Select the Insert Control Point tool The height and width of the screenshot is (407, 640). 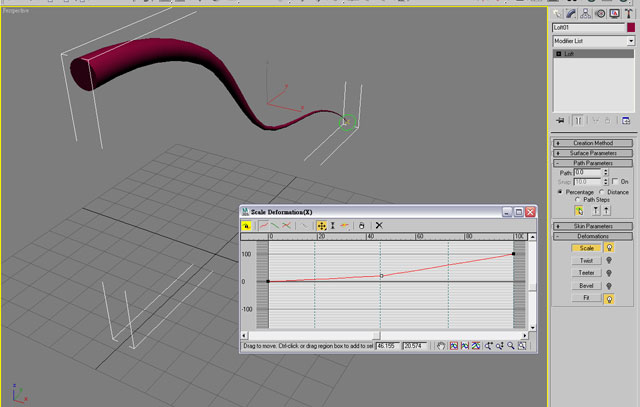click(345, 226)
